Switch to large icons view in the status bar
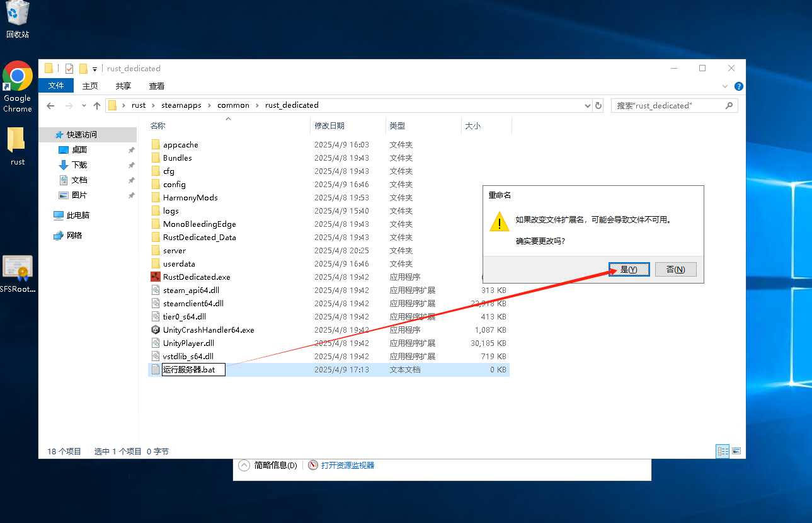The height and width of the screenshot is (523, 812). tap(736, 451)
